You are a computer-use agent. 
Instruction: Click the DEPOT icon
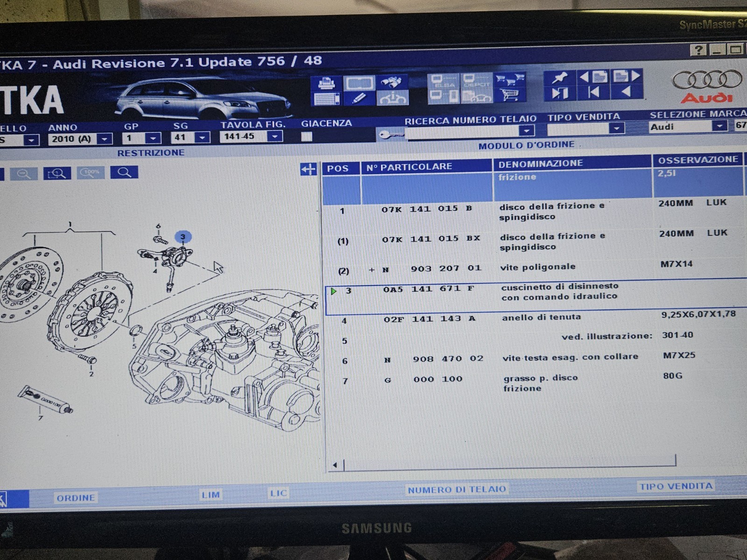[x=476, y=81]
